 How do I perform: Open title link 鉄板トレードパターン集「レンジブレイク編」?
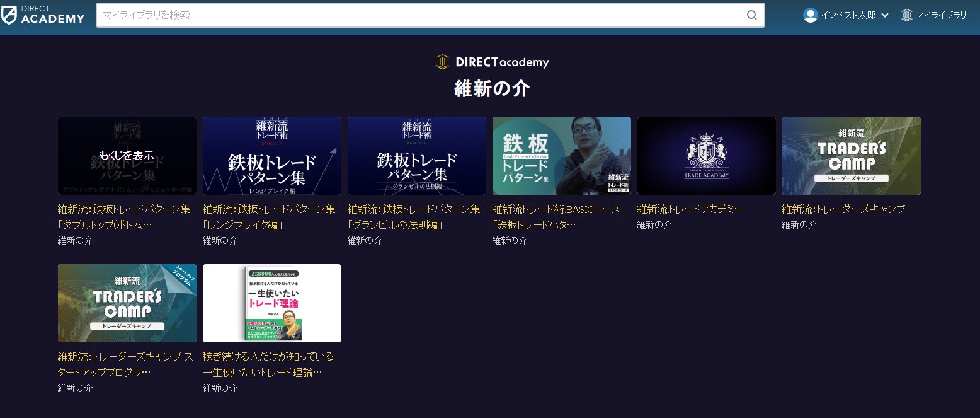click(270, 217)
